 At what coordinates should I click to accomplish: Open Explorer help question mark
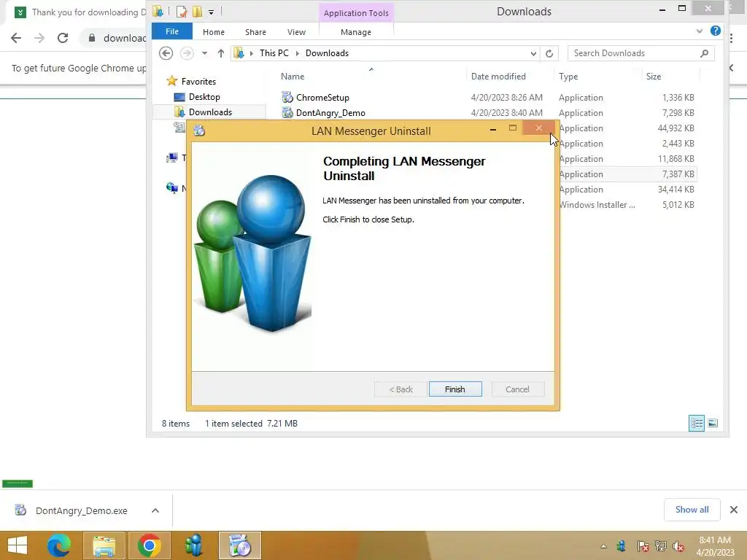[x=715, y=31]
